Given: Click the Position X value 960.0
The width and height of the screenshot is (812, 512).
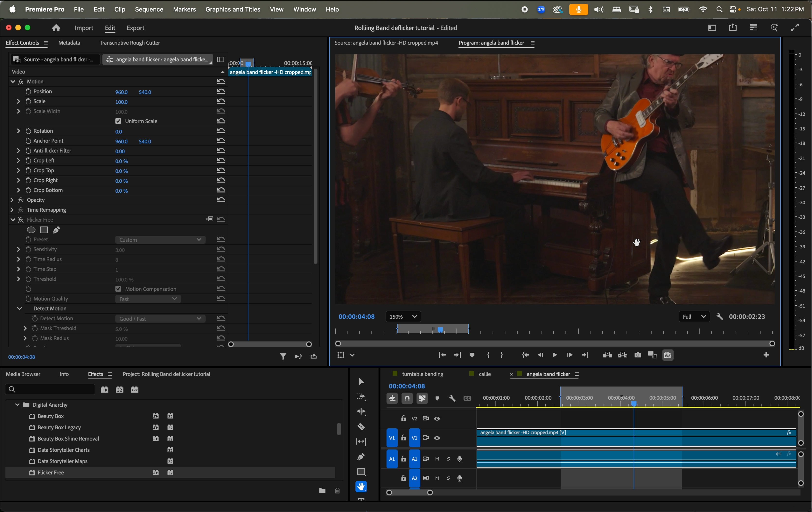Looking at the screenshot, I should pos(121,92).
